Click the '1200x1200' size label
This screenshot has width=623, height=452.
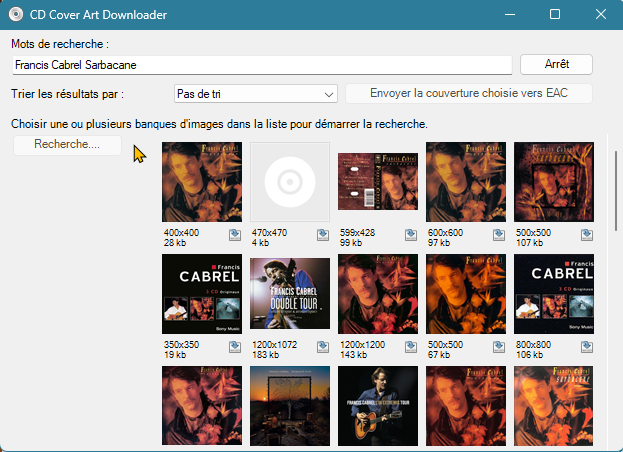pos(362,345)
